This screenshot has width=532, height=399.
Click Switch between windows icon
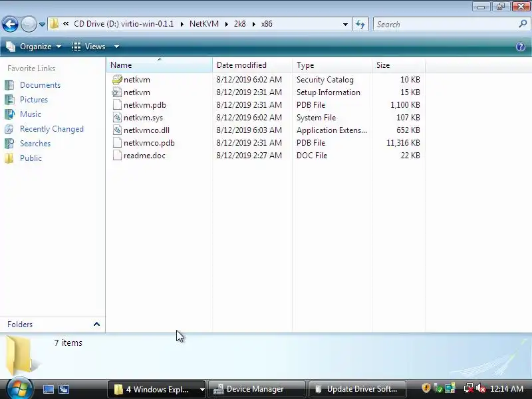[64, 389]
